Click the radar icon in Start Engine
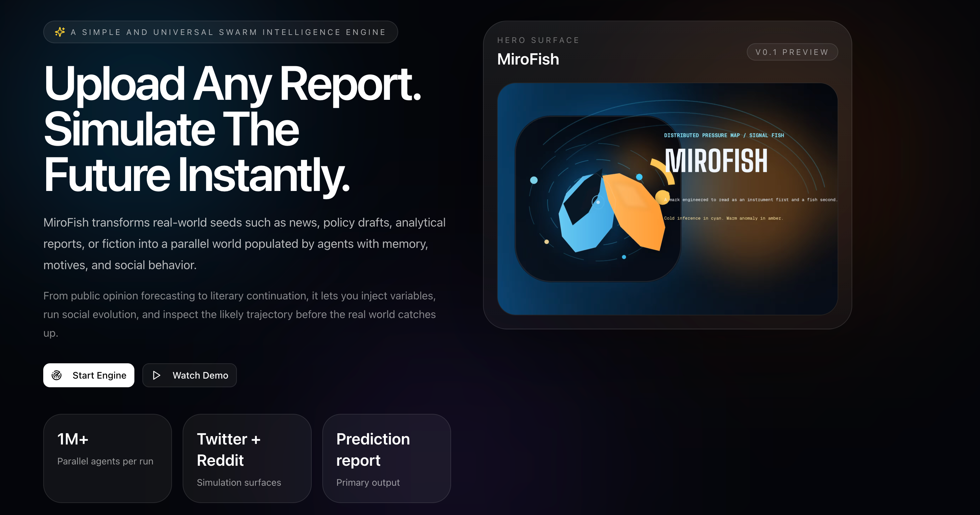 click(57, 375)
